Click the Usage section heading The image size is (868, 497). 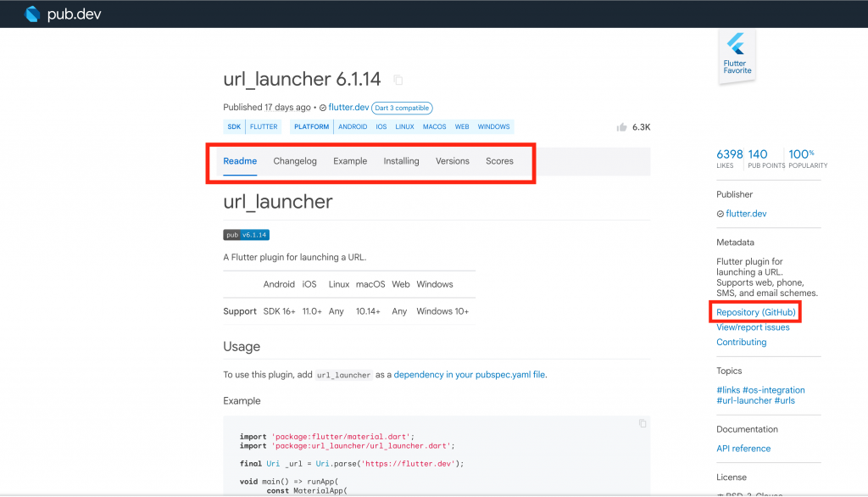coord(242,347)
